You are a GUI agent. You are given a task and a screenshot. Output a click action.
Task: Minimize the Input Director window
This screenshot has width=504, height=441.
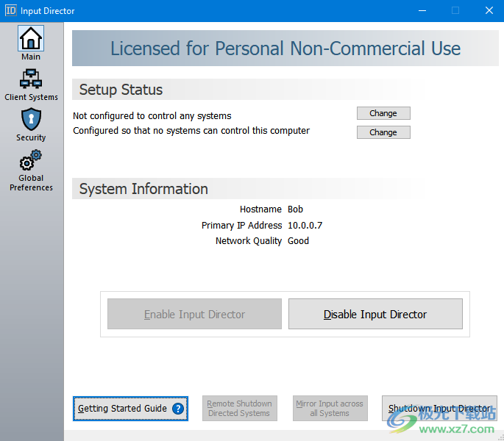coord(422,10)
